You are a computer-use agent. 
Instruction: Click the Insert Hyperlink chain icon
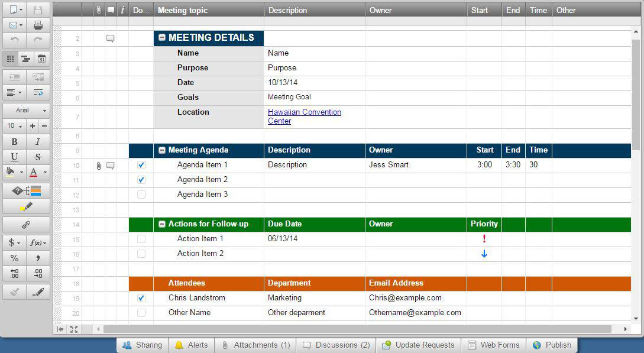[26, 225]
